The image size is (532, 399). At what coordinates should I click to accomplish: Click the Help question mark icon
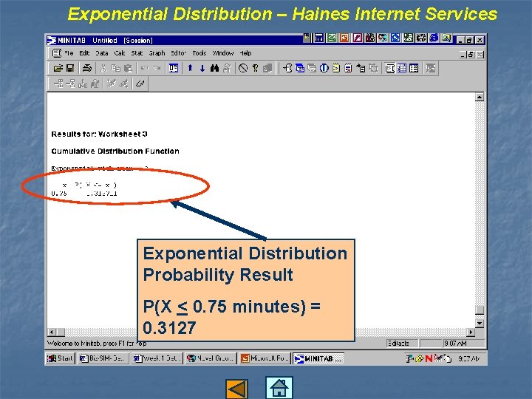point(255,68)
